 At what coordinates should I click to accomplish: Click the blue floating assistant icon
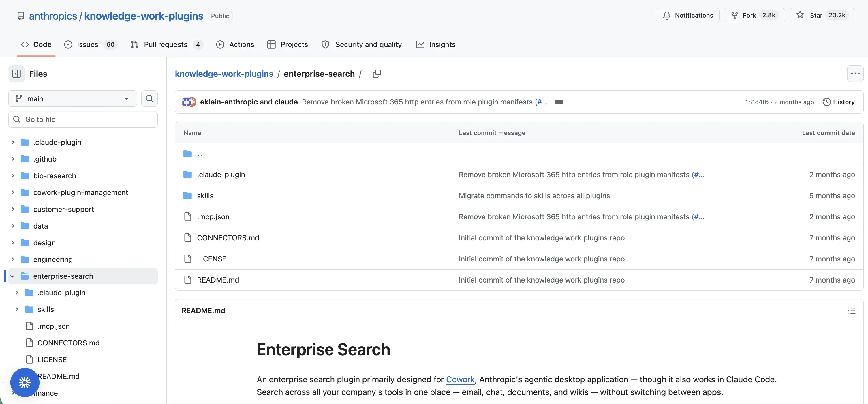pyautogui.click(x=25, y=382)
